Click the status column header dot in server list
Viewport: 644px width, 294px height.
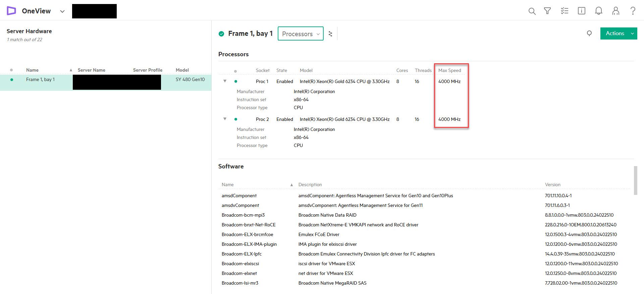coord(11,70)
